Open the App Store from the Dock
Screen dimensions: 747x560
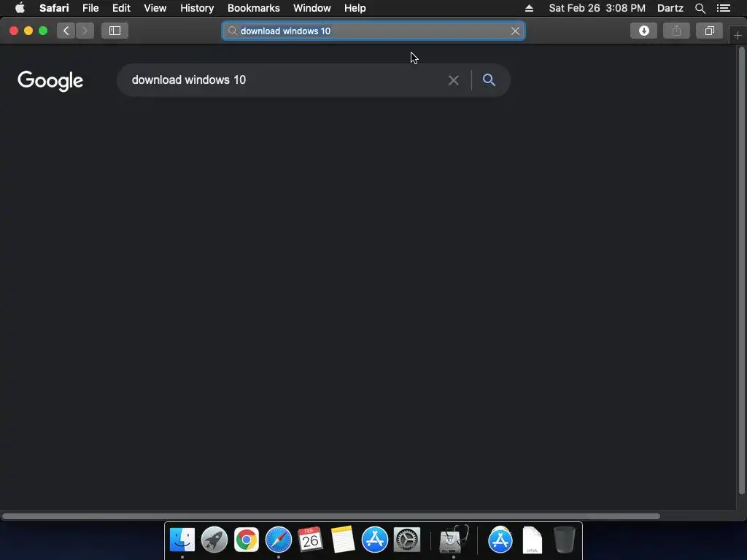coord(374,540)
